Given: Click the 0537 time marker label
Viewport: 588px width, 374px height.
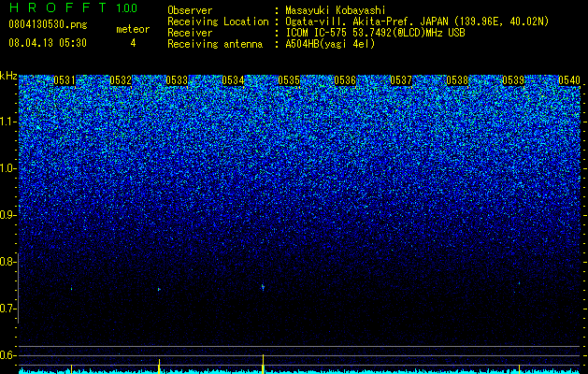Looking at the screenshot, I should click(x=401, y=80).
